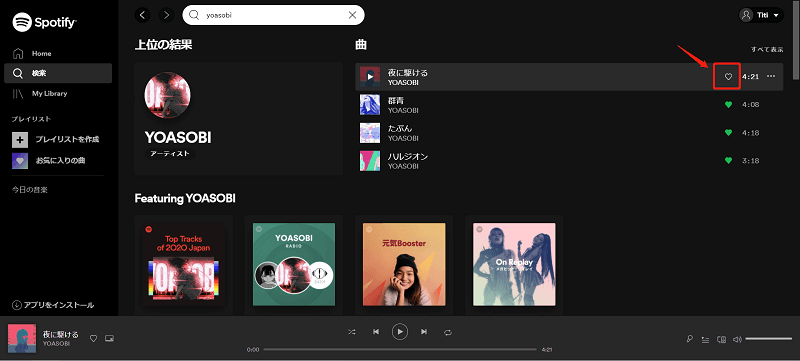
Task: Click plus icon beside プレイリストを作成
Action: 20,140
